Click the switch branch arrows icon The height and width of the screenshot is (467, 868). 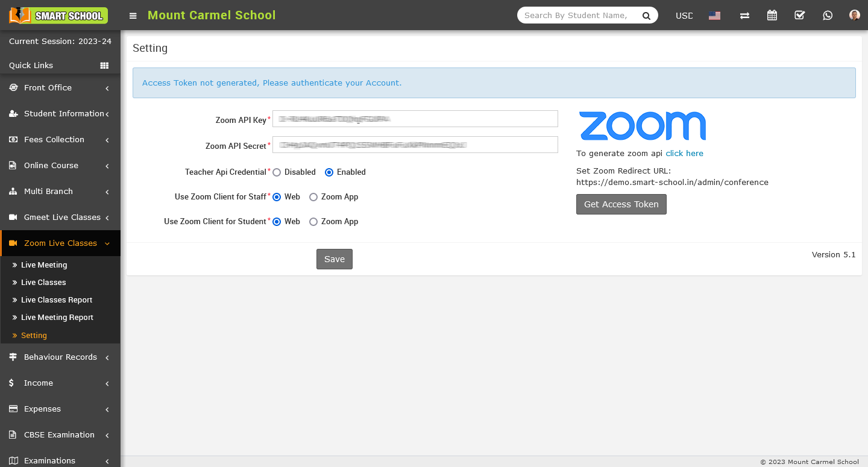click(744, 16)
